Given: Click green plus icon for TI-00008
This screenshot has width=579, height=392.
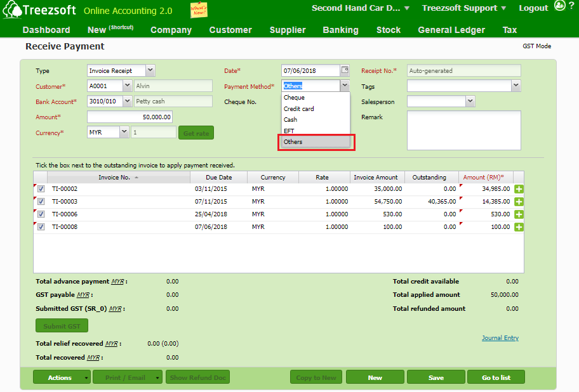Looking at the screenshot, I should [519, 227].
